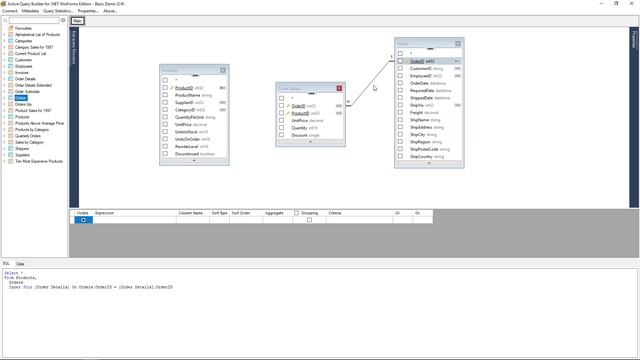This screenshot has width=640, height=360.
Task: Click key icon beside Order Details OrderID
Action: 288,106
